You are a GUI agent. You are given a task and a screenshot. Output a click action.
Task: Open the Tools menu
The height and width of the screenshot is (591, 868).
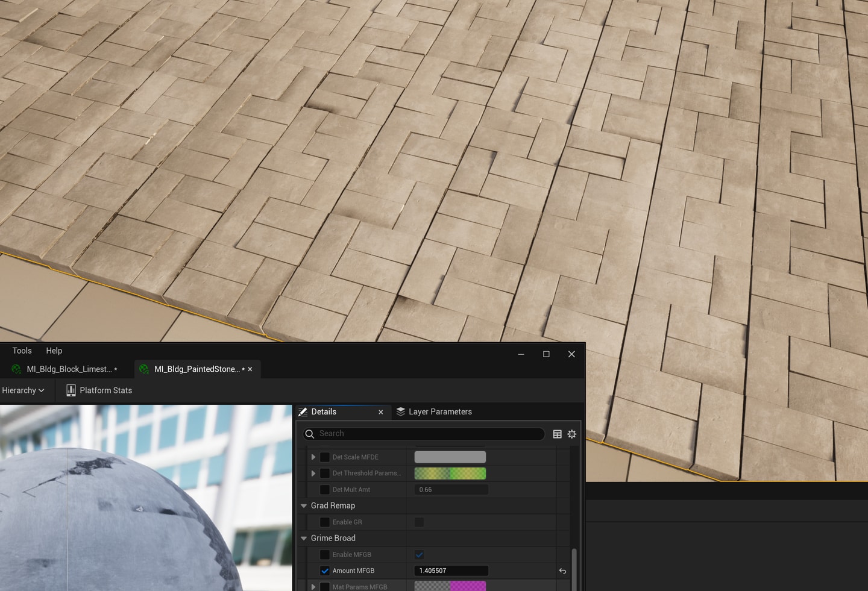pyautogui.click(x=22, y=351)
